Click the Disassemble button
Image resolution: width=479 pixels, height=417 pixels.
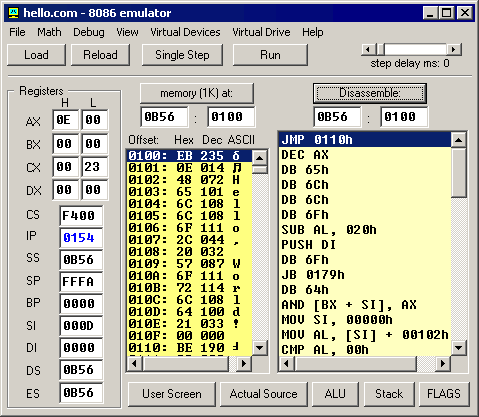tap(370, 93)
